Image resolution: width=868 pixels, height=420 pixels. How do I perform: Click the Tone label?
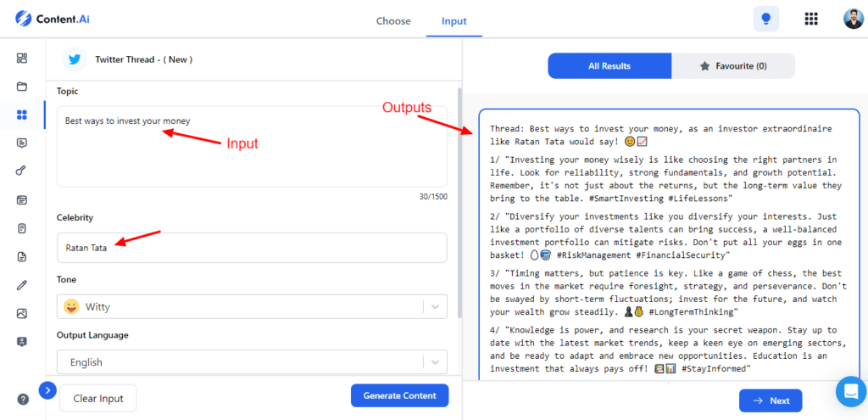click(66, 279)
